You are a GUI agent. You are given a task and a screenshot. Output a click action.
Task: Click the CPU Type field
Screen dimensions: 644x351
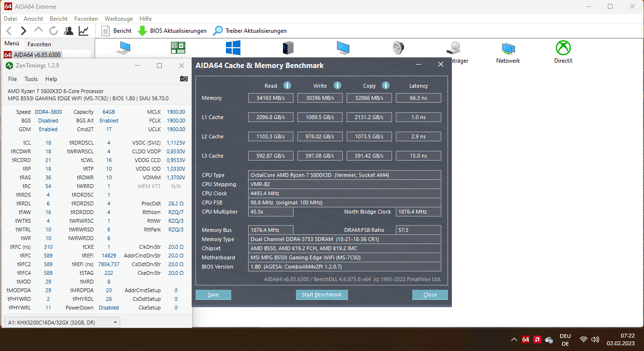point(345,175)
